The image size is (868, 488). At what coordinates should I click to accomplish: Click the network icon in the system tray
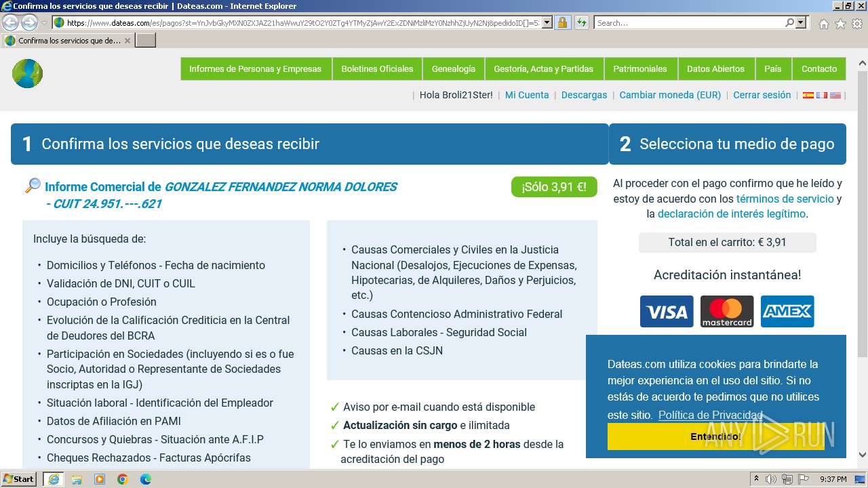tap(787, 479)
